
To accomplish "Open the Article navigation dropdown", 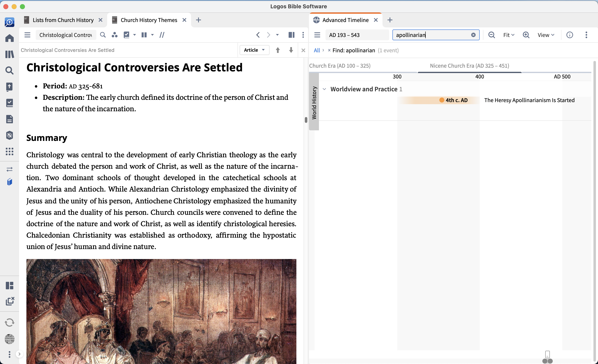I will click(x=254, y=50).
